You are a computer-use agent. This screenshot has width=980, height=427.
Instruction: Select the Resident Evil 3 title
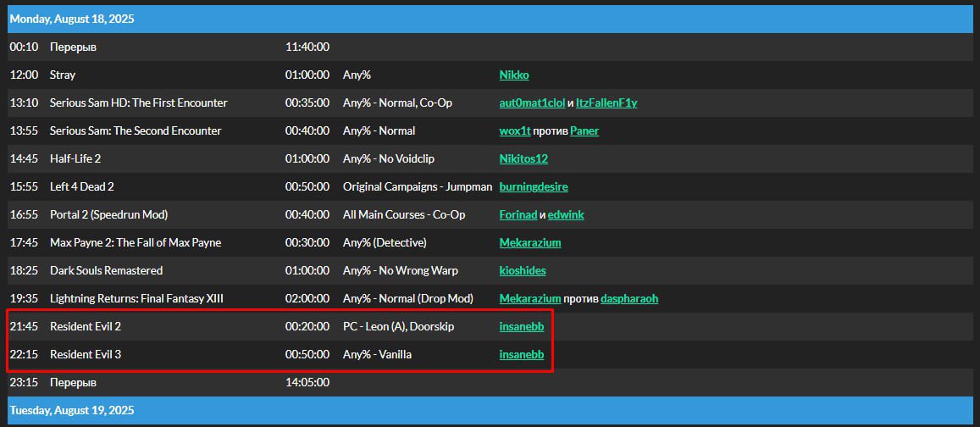click(x=86, y=355)
